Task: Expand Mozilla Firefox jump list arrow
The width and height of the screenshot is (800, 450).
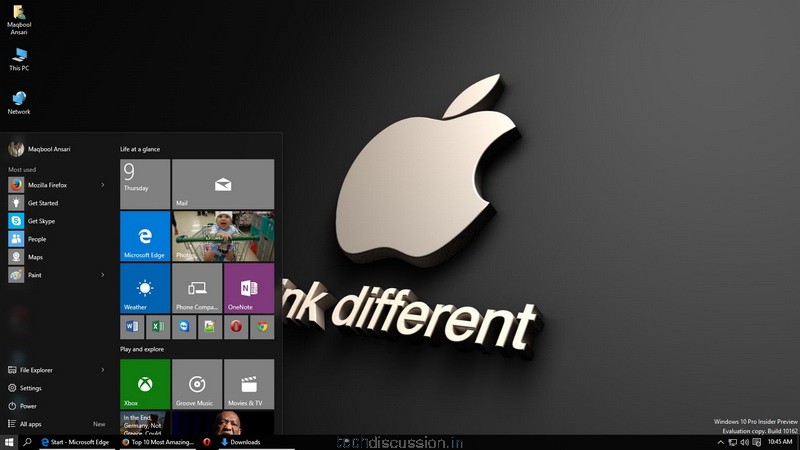Action: coord(103,185)
